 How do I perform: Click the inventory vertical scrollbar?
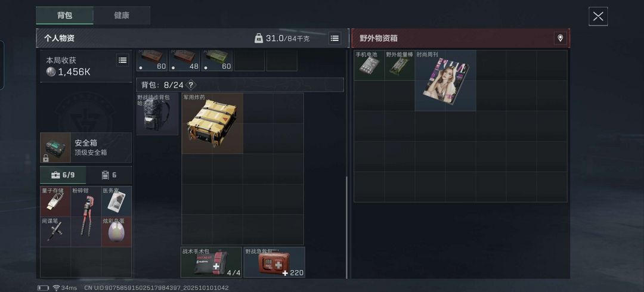tap(347, 227)
